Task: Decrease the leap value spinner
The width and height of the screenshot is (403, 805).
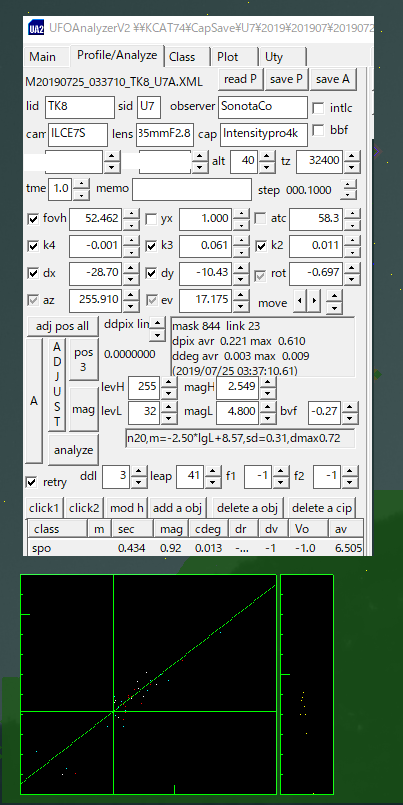Action: [213, 482]
